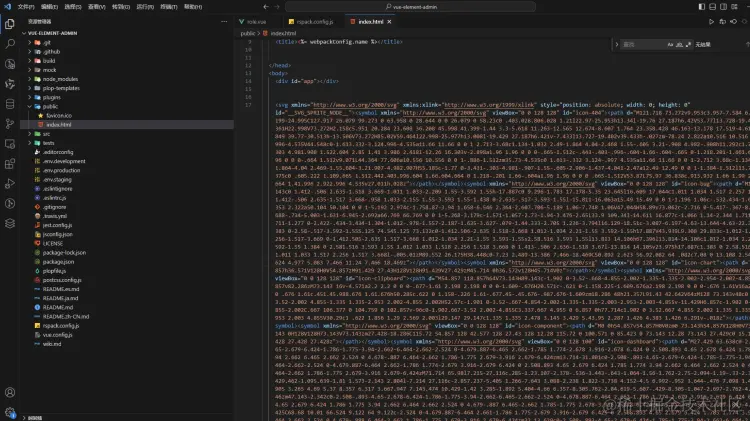750x421 pixels.
Task: Expand the tests folder
Action: [127, 143]
